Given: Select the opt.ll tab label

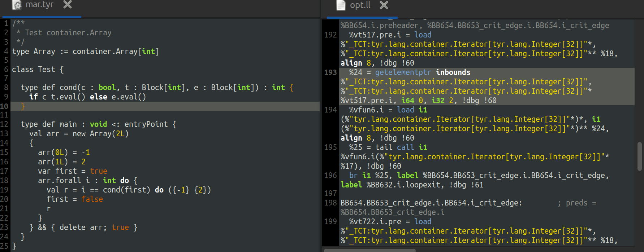Looking at the screenshot, I should pyautogui.click(x=360, y=5).
